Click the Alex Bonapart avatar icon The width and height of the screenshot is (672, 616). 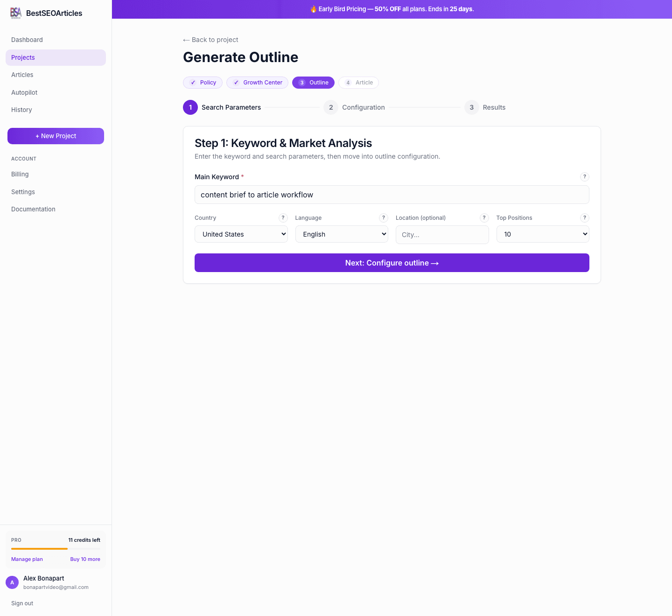click(12, 582)
